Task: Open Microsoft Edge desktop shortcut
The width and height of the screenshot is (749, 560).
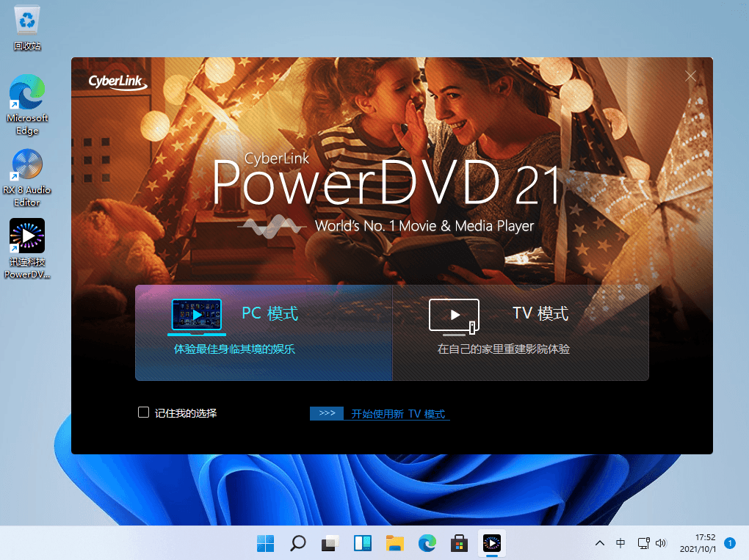Action: (x=27, y=104)
